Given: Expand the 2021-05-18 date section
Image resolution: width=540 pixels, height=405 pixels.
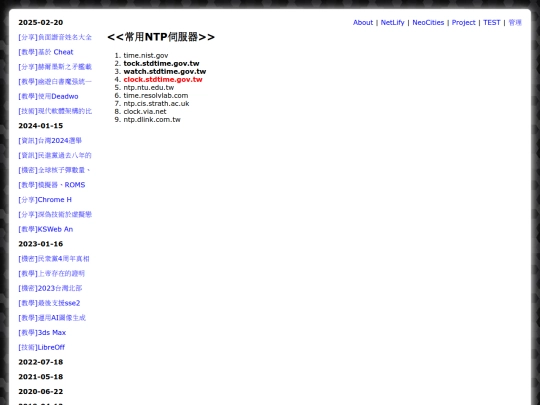Looking at the screenshot, I should pyautogui.click(x=41, y=377).
